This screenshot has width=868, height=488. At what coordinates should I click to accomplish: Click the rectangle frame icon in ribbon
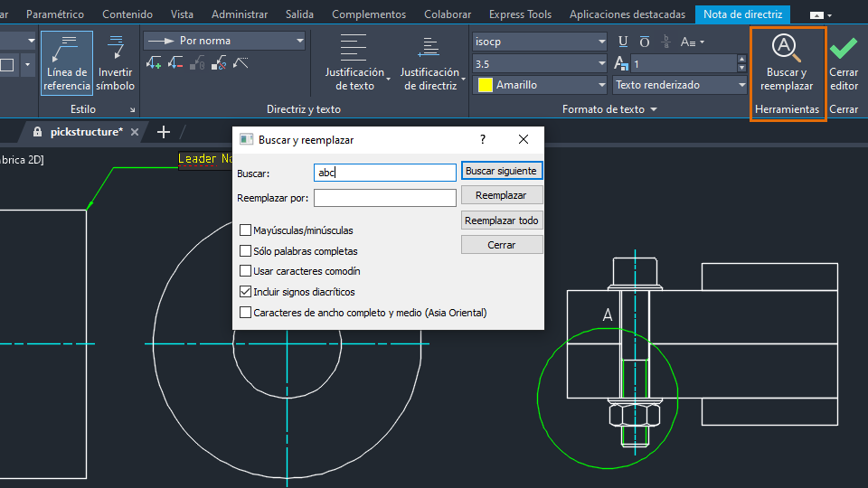tap(8, 65)
